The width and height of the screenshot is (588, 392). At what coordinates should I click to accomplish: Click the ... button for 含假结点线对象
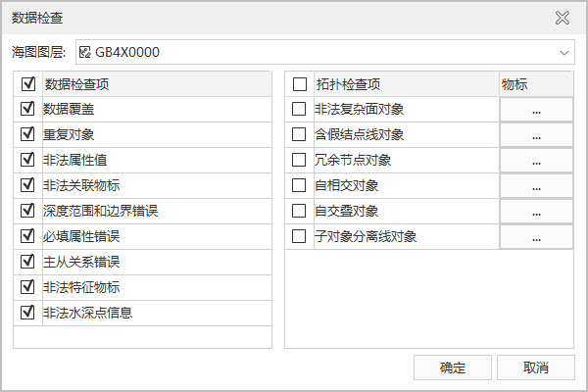tap(536, 135)
